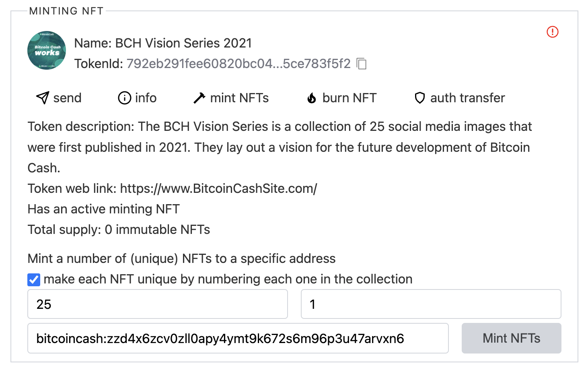Click the red warning alert icon

[x=553, y=32]
